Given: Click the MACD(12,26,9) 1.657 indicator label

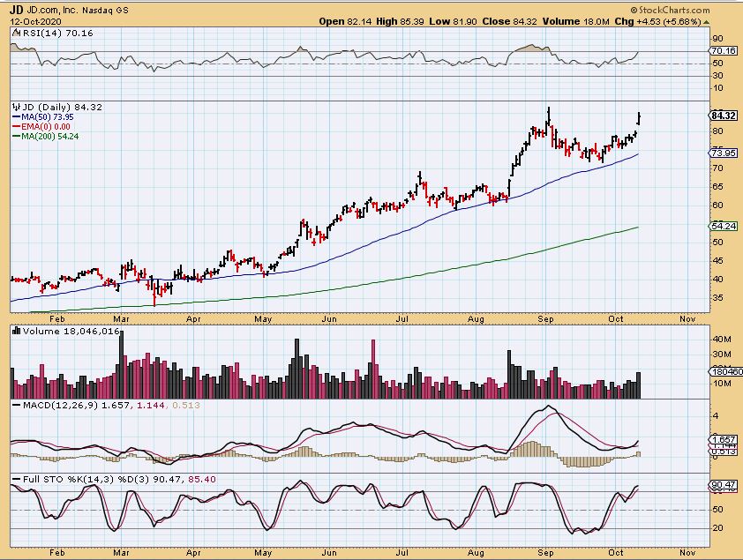Looking at the screenshot, I should (x=76, y=405).
